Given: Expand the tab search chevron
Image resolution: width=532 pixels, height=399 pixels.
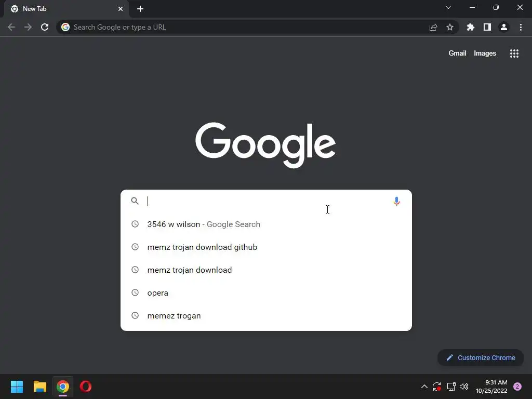Looking at the screenshot, I should tap(448, 7).
